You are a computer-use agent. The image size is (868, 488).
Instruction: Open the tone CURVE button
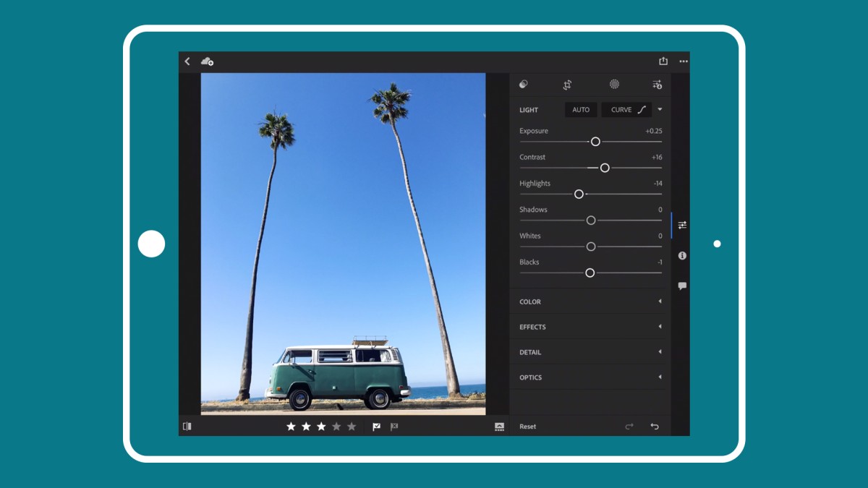626,110
